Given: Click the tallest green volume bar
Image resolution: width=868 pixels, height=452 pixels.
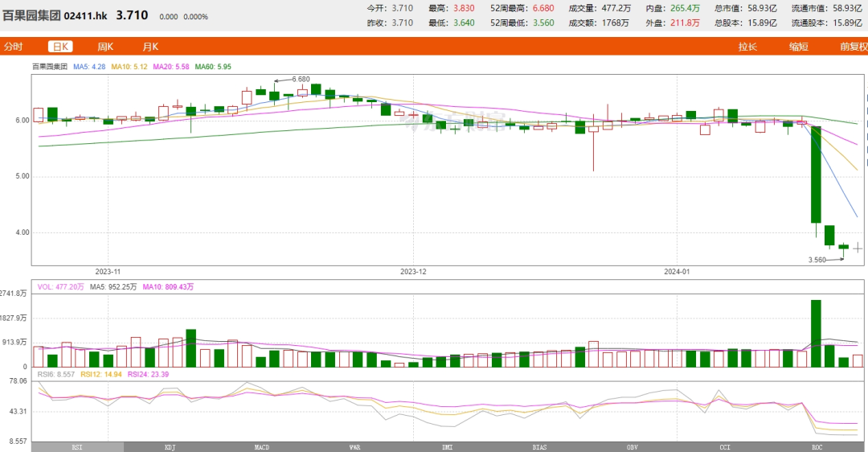Looking at the screenshot, I should pyautogui.click(x=816, y=333).
